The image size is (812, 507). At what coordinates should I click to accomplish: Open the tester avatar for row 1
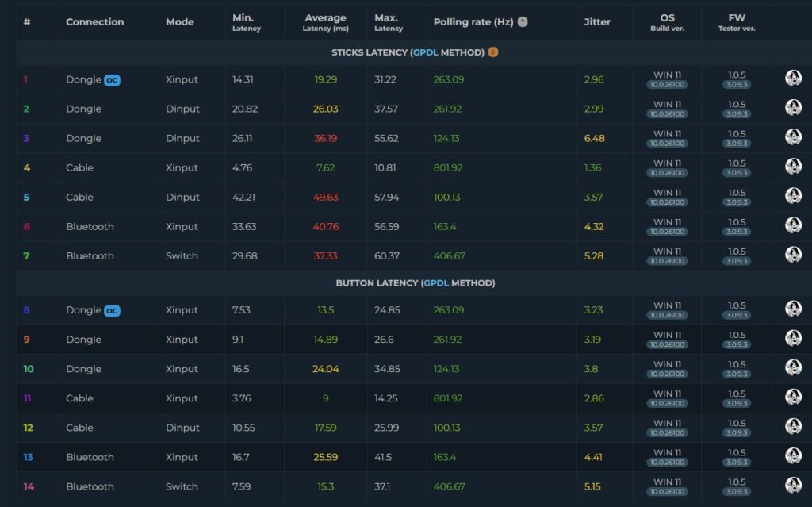pyautogui.click(x=793, y=79)
